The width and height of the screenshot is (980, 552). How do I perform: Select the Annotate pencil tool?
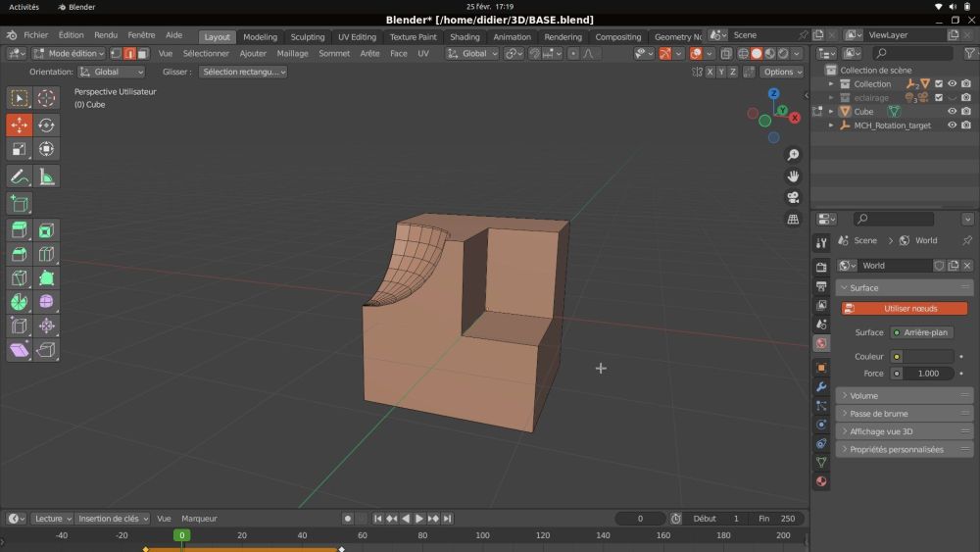coord(19,176)
